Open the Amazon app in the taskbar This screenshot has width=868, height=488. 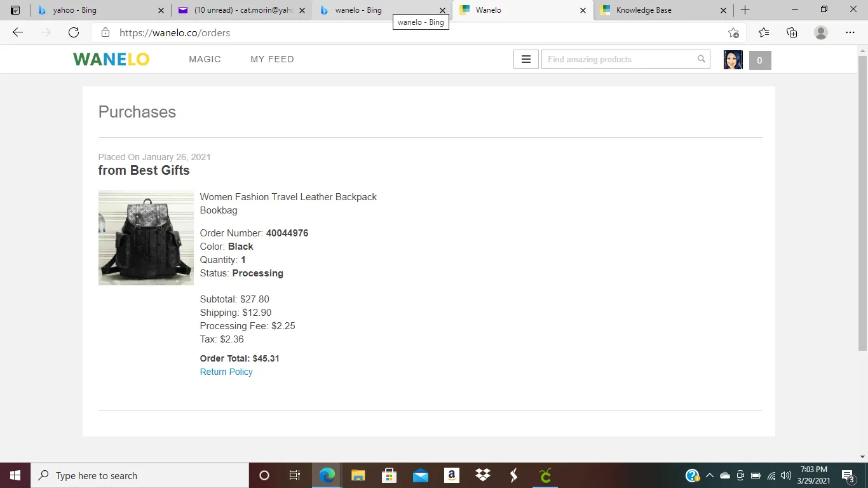point(452,475)
